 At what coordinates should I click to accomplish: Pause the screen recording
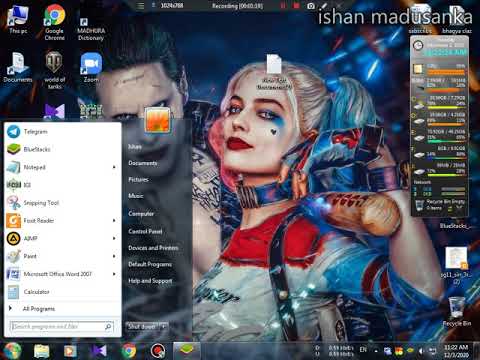[x=283, y=6]
